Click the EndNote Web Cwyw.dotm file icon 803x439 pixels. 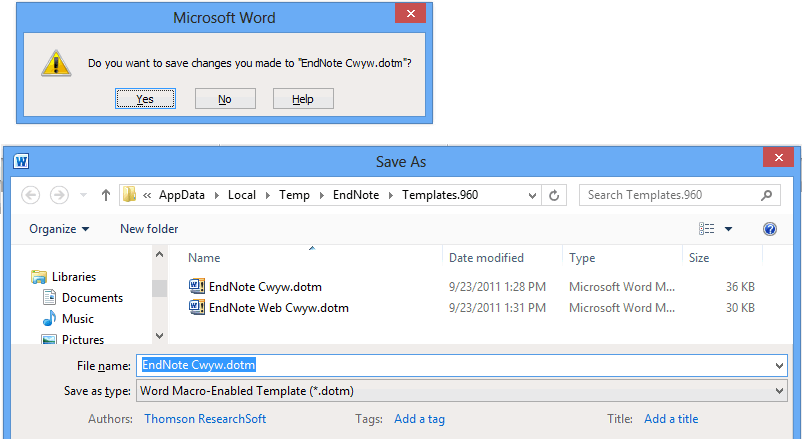pyautogui.click(x=197, y=307)
